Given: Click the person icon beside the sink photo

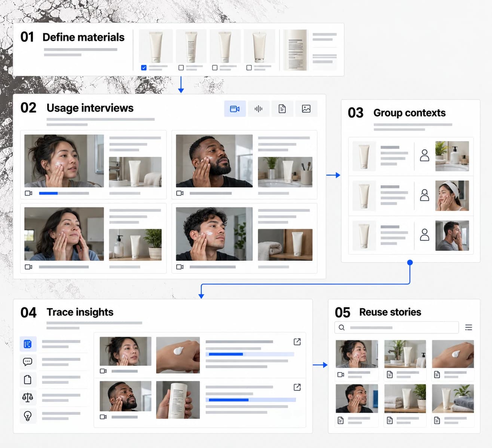Looking at the screenshot, I should point(424,155).
